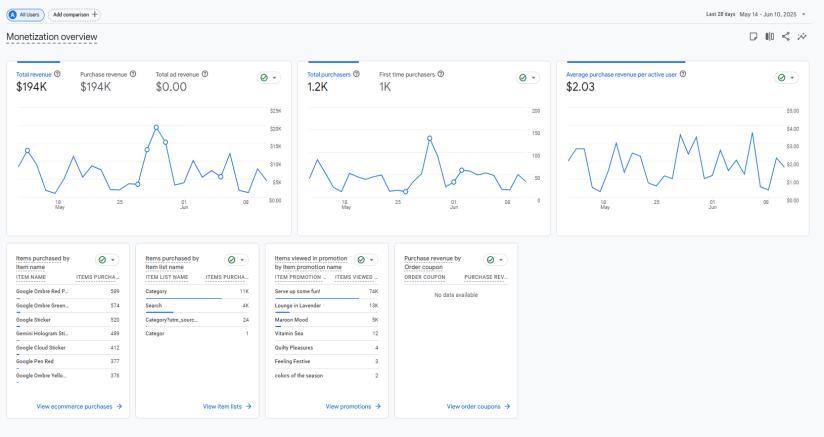The height and width of the screenshot is (437, 824).
Task: Open the edit comparisons icon
Action: tap(769, 36)
